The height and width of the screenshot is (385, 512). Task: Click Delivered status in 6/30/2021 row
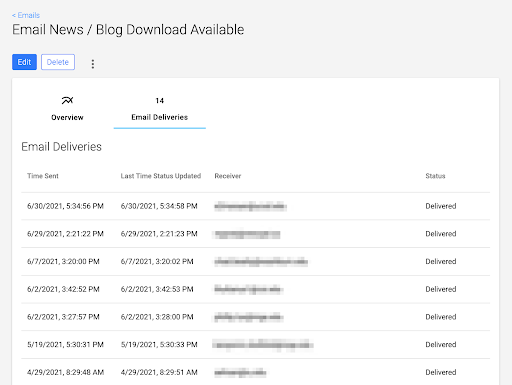(441, 206)
